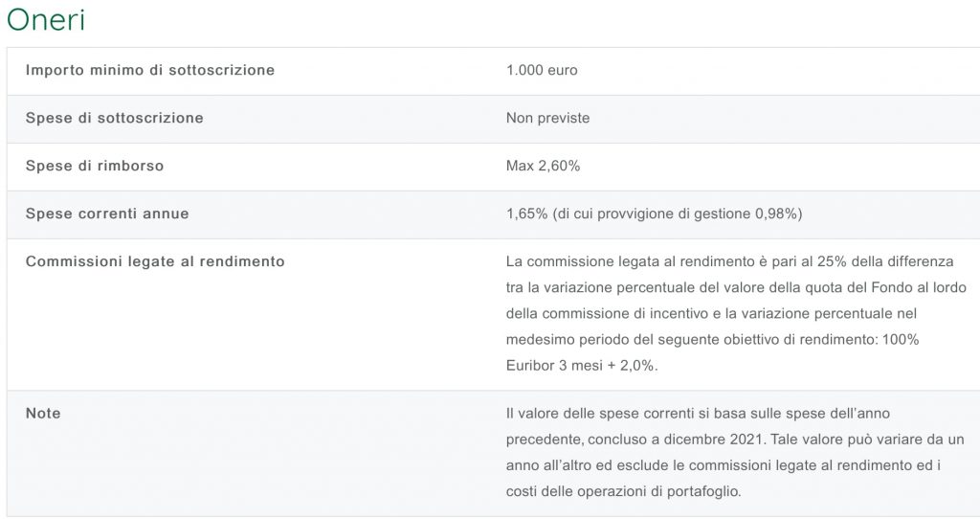Click the "Max 2,60%" value
The width and height of the screenshot is (980, 519).
(x=543, y=166)
